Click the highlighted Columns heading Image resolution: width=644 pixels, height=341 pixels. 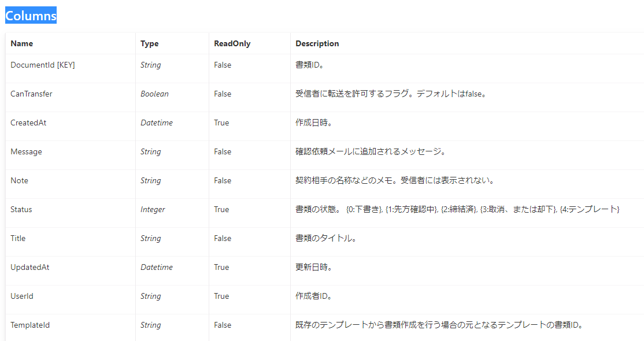[31, 16]
